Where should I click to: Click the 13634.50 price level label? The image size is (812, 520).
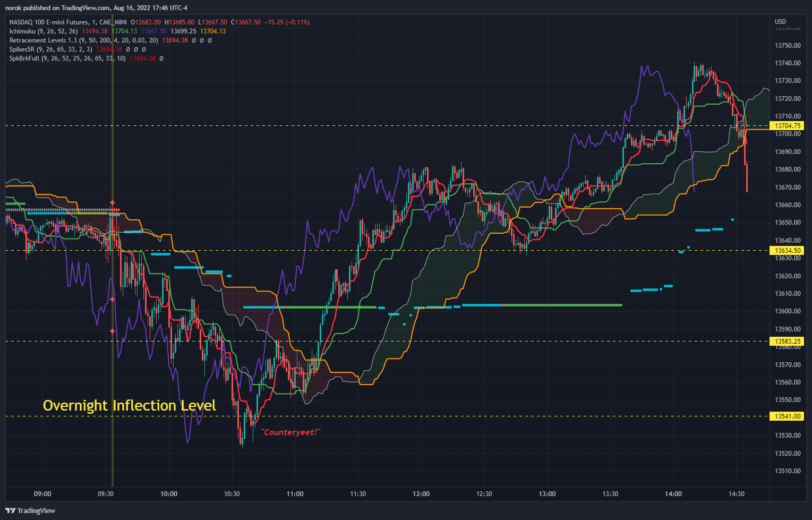(x=787, y=250)
